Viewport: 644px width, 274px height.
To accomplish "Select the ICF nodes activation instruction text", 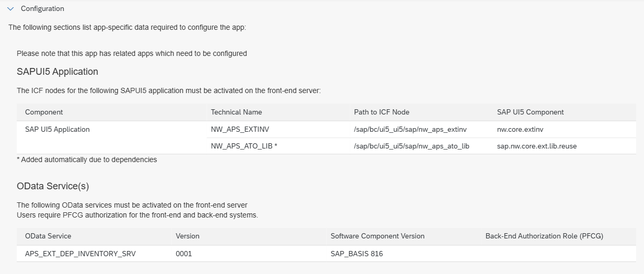I will 168,90.
